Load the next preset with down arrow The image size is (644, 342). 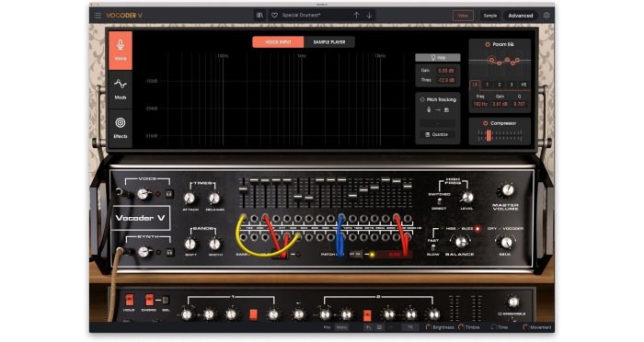pyautogui.click(x=369, y=16)
